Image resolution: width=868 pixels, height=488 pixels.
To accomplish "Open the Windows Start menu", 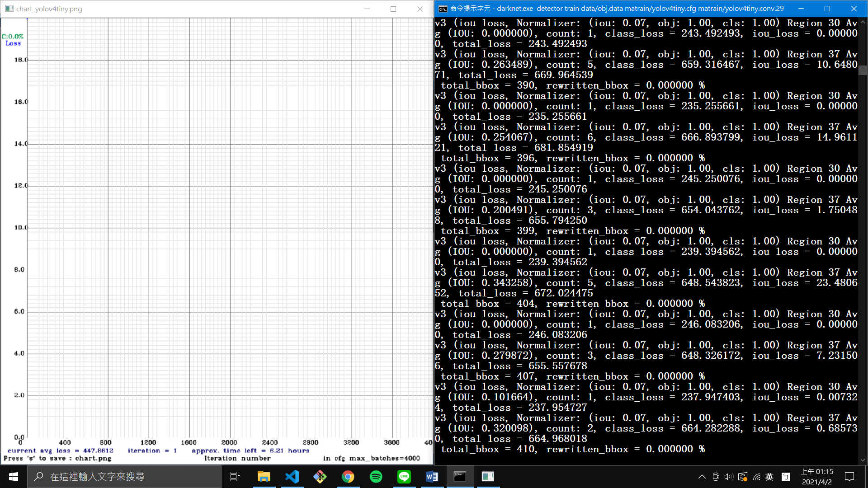I will click(14, 477).
